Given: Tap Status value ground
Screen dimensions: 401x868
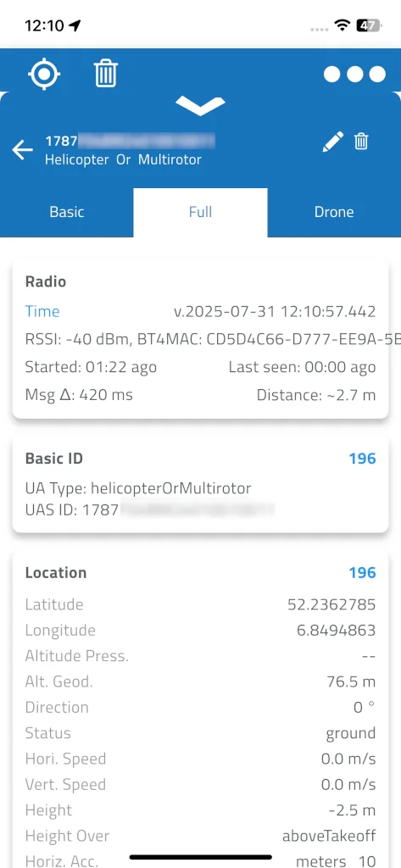Looking at the screenshot, I should [351, 733].
